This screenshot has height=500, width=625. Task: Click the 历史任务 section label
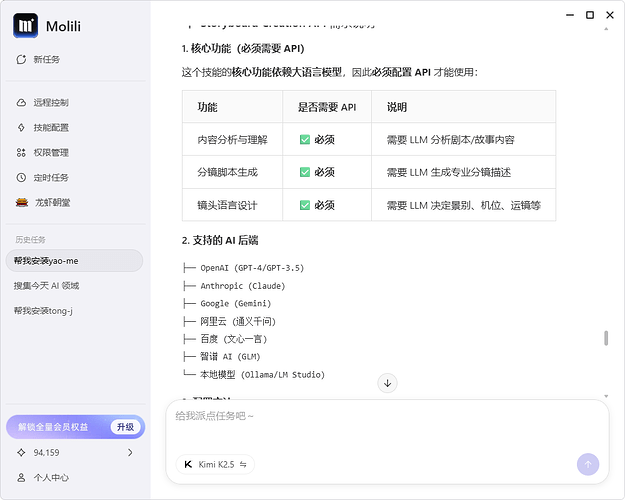tap(30, 240)
